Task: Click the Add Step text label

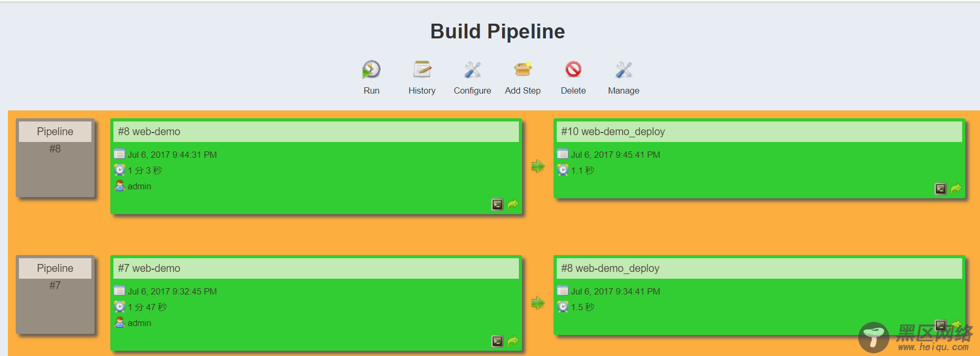Action: [523, 90]
